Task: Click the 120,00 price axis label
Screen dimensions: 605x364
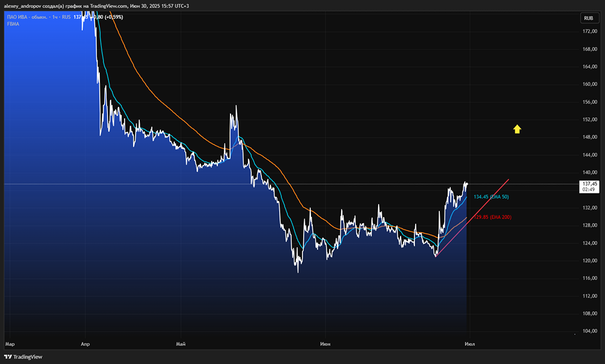Action: tap(589, 260)
